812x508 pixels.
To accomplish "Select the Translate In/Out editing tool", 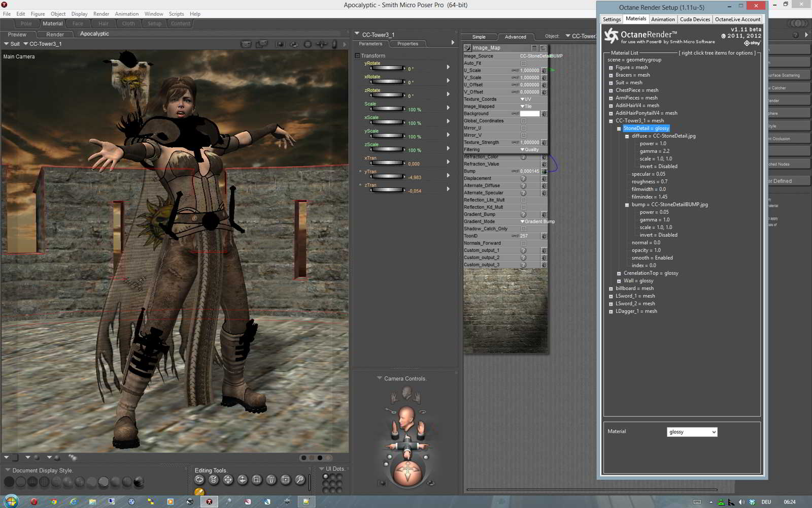I will click(x=243, y=480).
